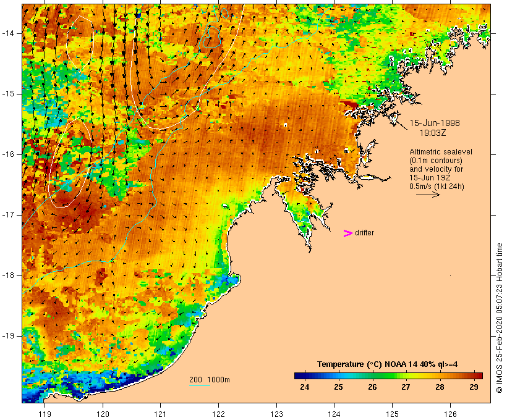This screenshot has height=420, width=507.
Task: Click latitude axis label -15
Action: (x=8, y=94)
